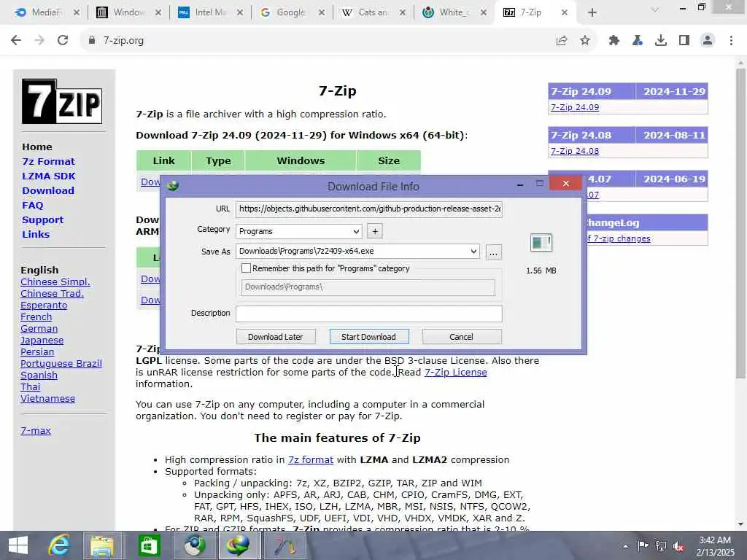Click the URL field in download dialog
This screenshot has height=560, width=747.
[369, 209]
